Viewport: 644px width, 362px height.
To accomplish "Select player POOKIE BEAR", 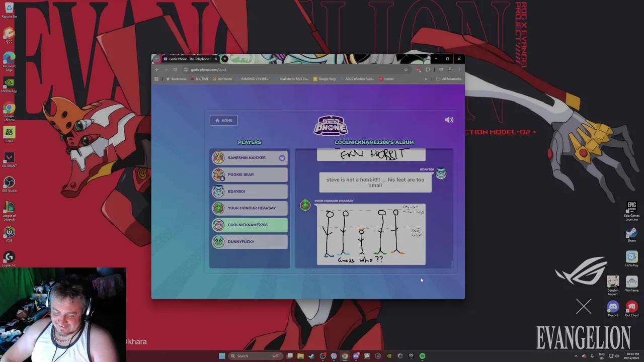I will [x=250, y=174].
